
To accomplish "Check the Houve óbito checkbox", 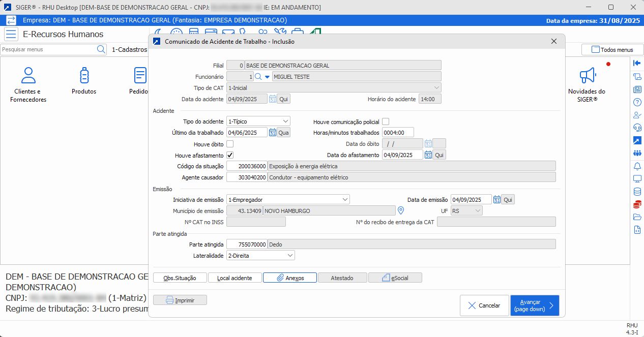I will (230, 144).
